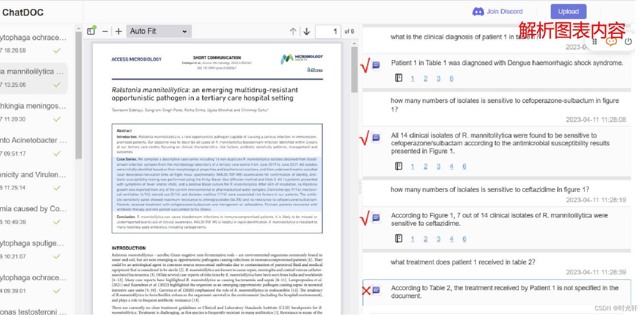
Task: Open page 4 link under ceftazidime answer
Action: click(x=452, y=239)
